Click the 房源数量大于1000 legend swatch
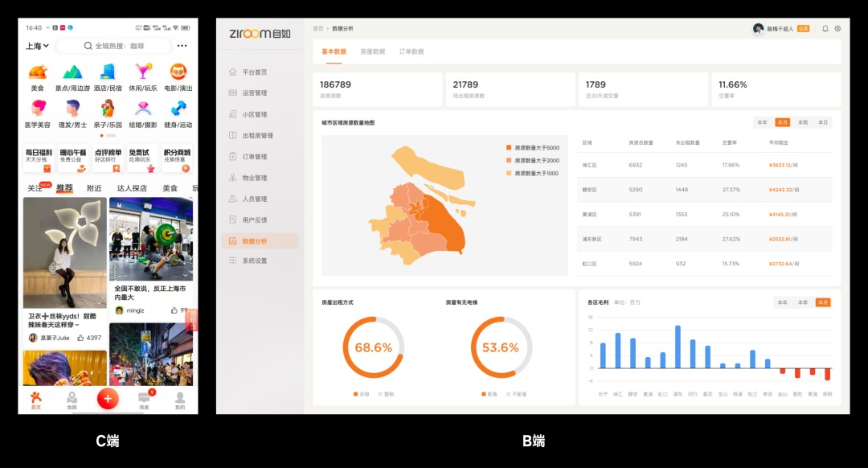The width and height of the screenshot is (868, 468). pos(508,174)
